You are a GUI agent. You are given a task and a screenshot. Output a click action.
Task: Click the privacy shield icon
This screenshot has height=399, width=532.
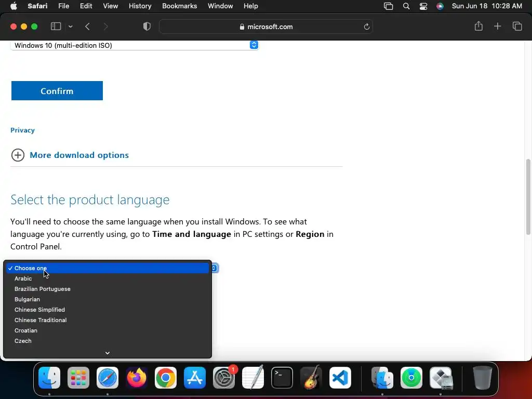[147, 26]
